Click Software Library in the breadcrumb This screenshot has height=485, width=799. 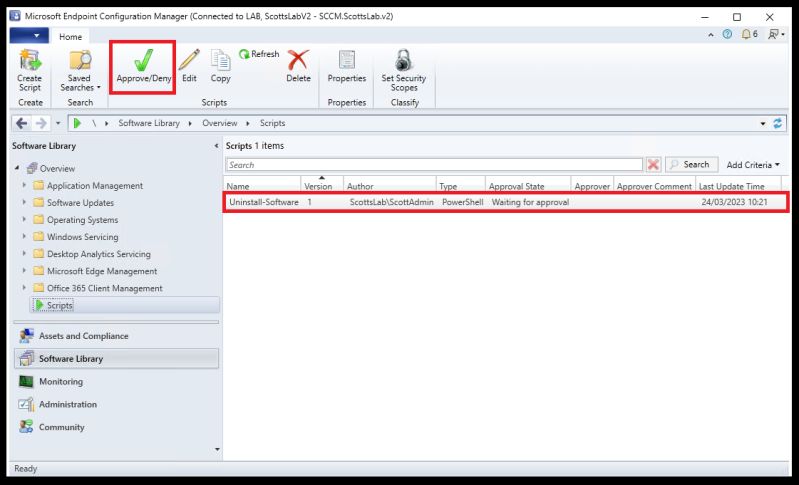coord(149,123)
